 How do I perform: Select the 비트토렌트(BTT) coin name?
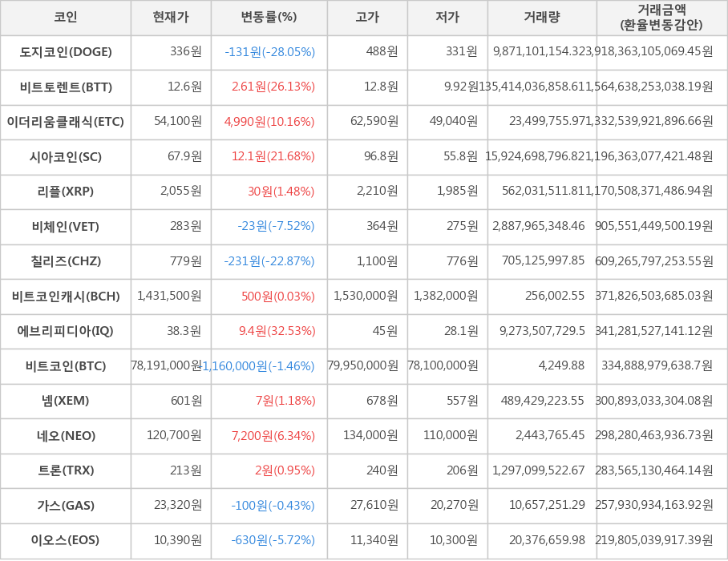(66, 87)
